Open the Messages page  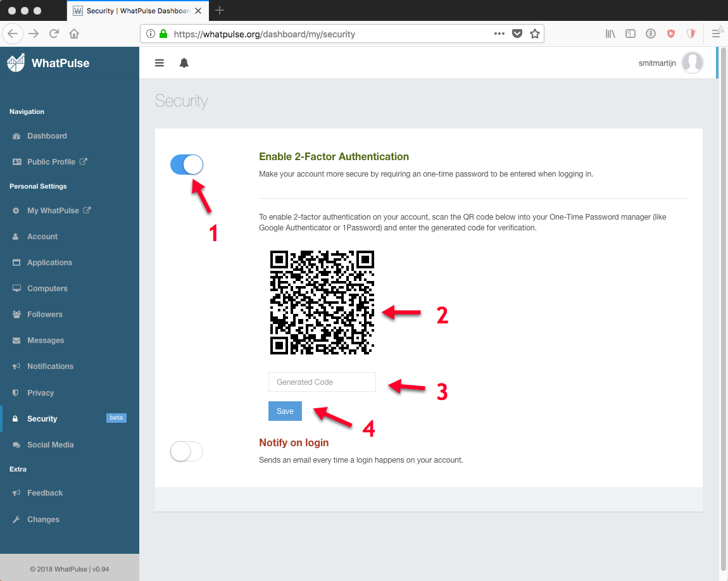click(x=46, y=340)
